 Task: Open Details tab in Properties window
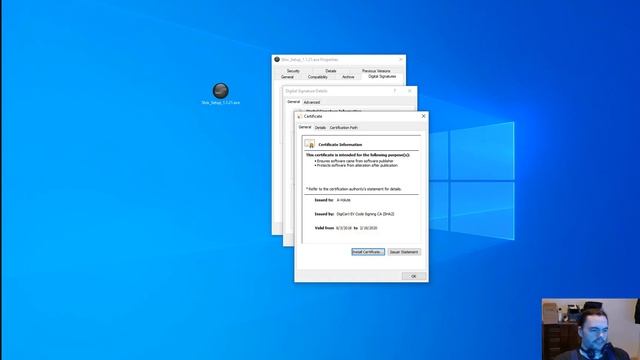(x=331, y=71)
